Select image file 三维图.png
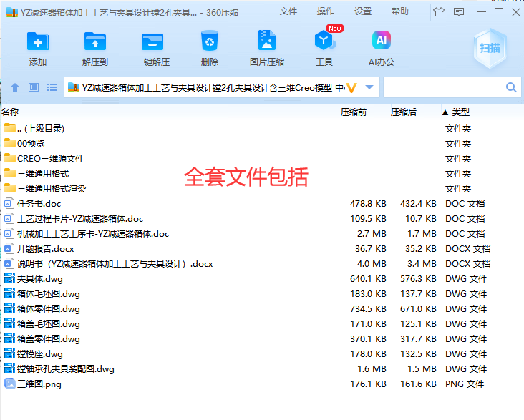This screenshot has height=420, width=524. pos(33,384)
